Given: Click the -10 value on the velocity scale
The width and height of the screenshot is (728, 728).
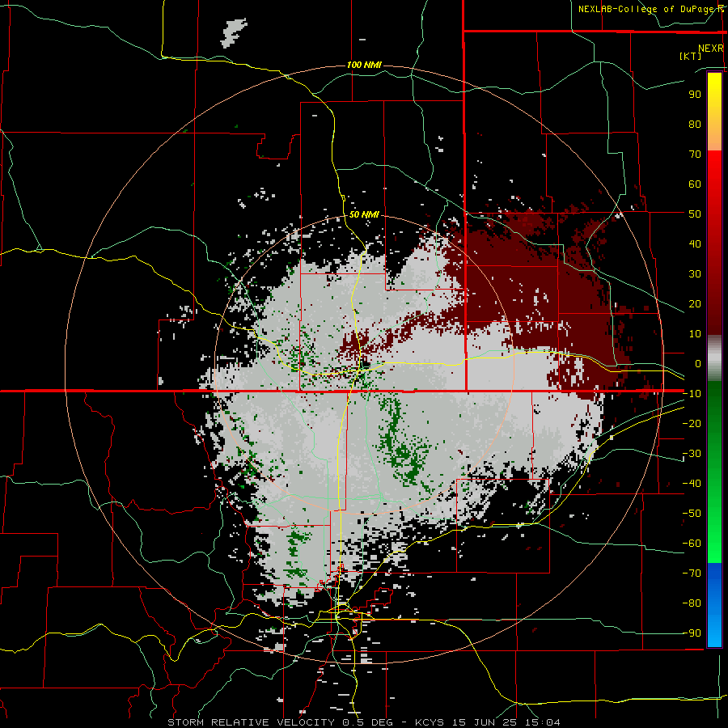Looking at the screenshot, I should (x=692, y=394).
